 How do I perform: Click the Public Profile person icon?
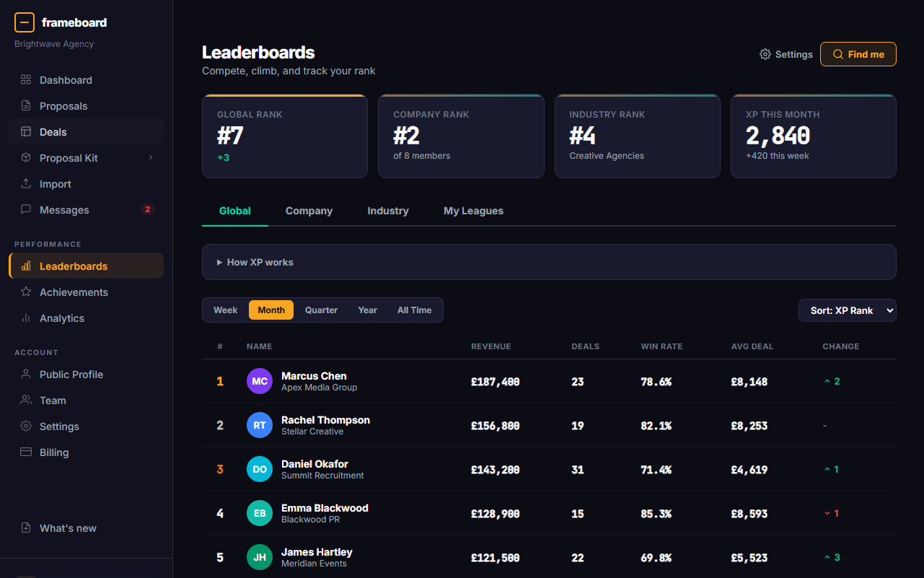pos(26,375)
